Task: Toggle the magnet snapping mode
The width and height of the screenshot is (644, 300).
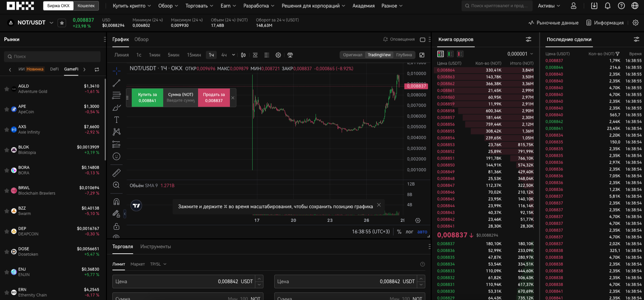Action: coord(117,201)
